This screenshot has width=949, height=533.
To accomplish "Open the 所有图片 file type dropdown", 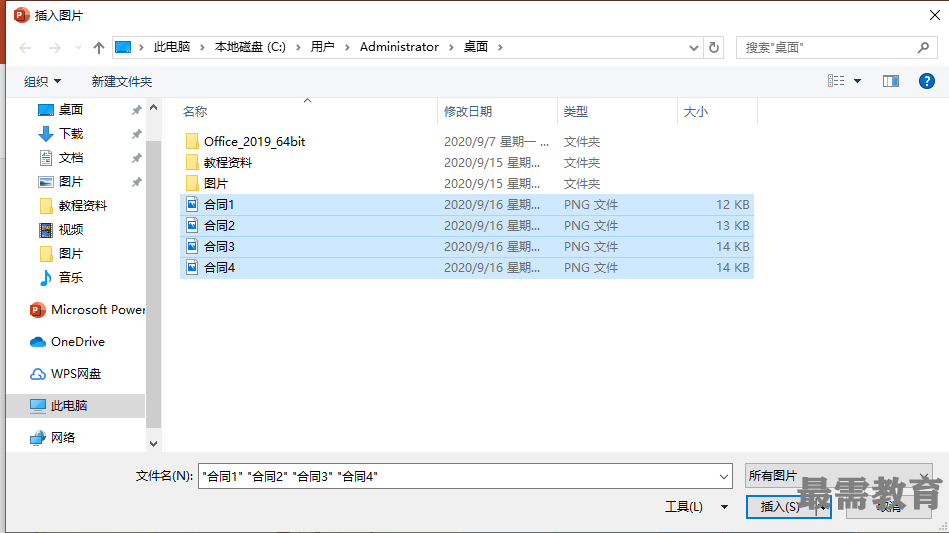I will point(838,476).
